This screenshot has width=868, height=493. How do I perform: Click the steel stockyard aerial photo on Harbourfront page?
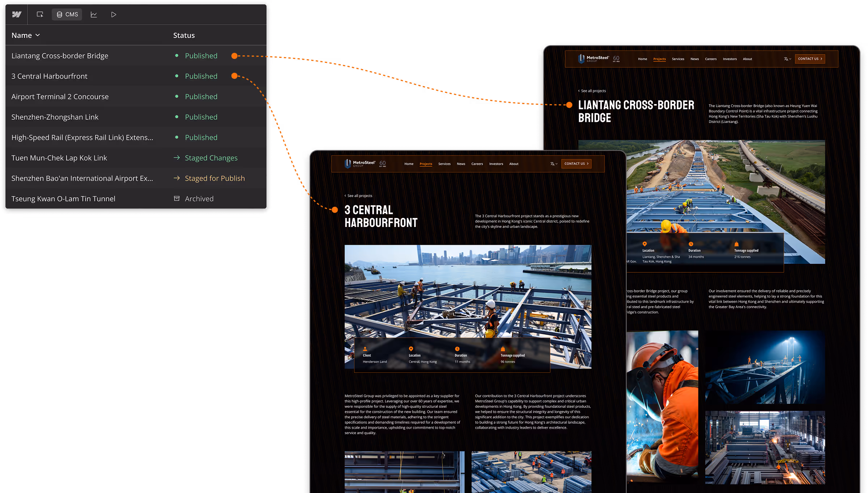coord(531,472)
